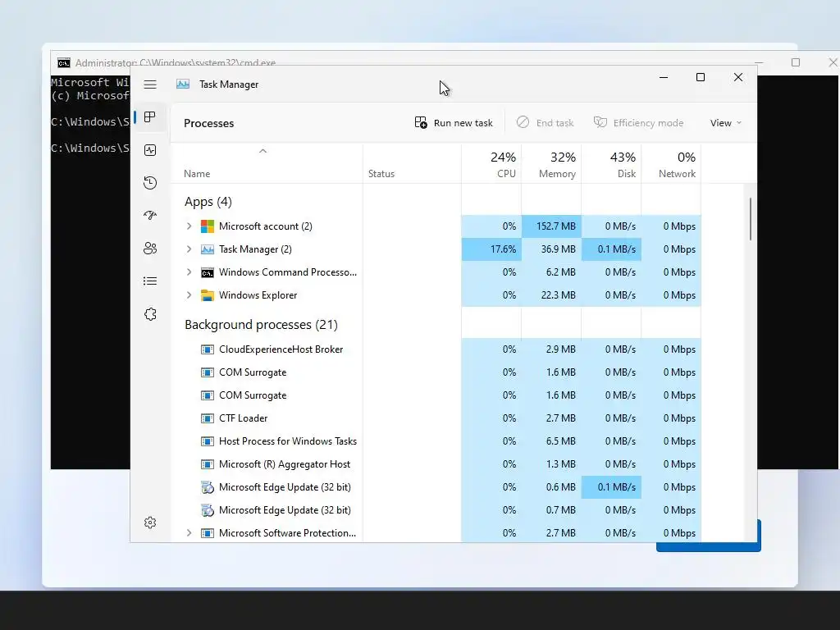
Task: Click the vertical scrollbar in process list
Action: (750, 220)
